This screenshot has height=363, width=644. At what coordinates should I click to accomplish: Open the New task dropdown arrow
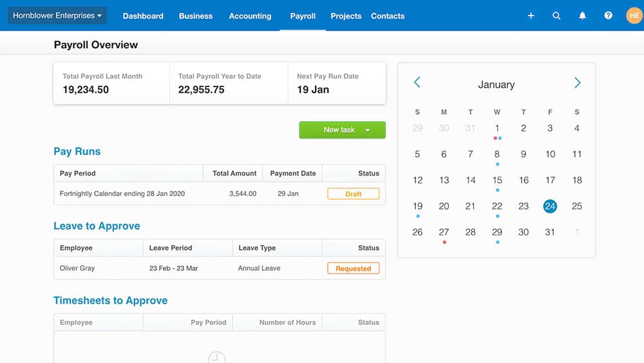click(x=368, y=130)
